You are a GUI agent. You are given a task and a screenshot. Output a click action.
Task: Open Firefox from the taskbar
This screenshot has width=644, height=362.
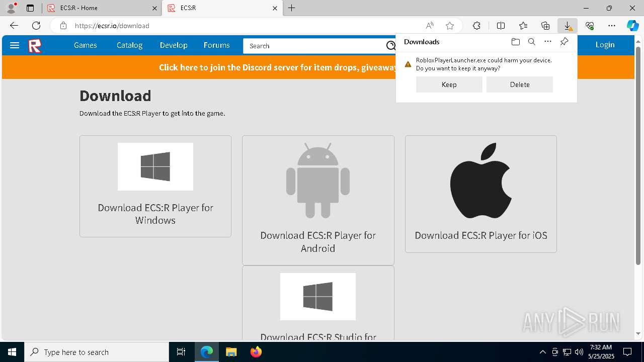(256, 352)
